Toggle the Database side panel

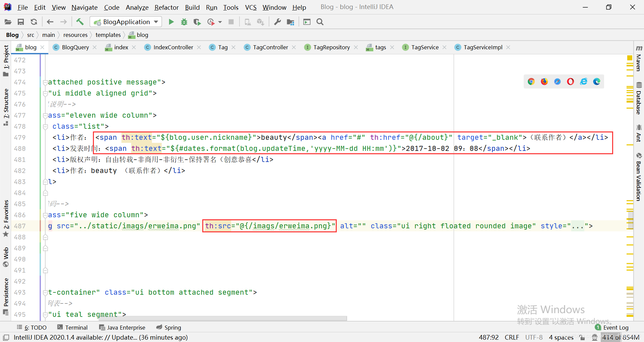pyautogui.click(x=639, y=99)
